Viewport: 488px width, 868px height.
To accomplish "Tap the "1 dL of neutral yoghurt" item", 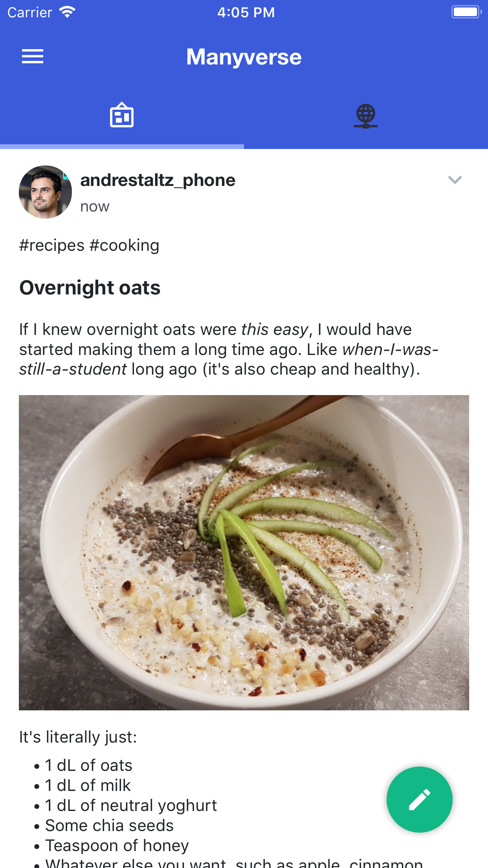I will tap(131, 805).
